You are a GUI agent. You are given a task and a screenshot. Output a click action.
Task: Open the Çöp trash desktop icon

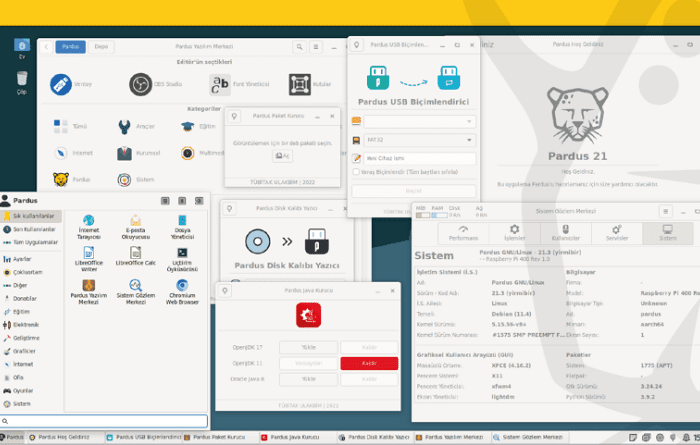click(x=22, y=83)
